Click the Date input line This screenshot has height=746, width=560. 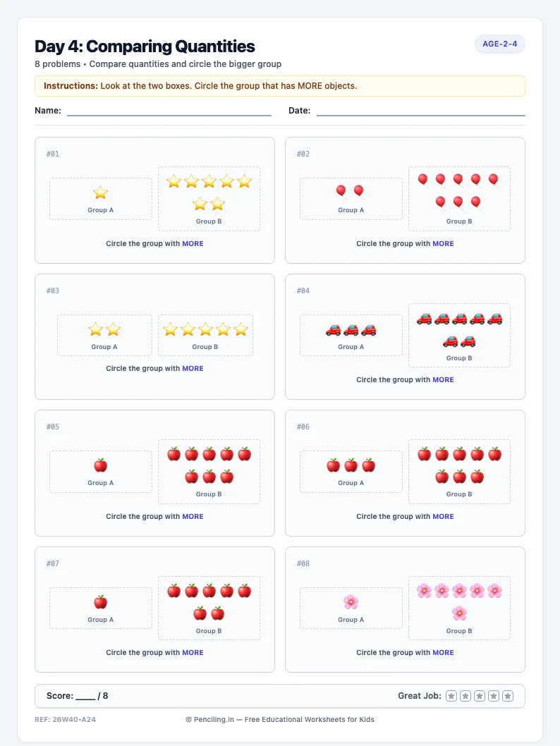[x=420, y=111]
